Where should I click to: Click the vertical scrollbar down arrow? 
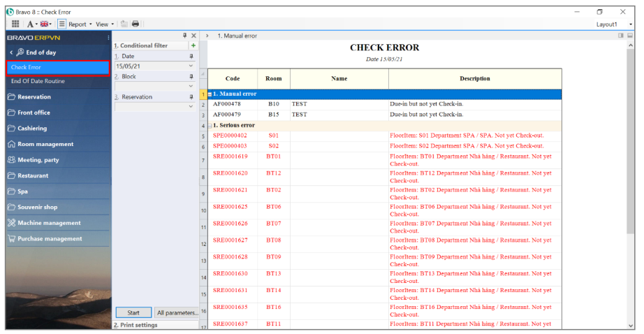631,326
